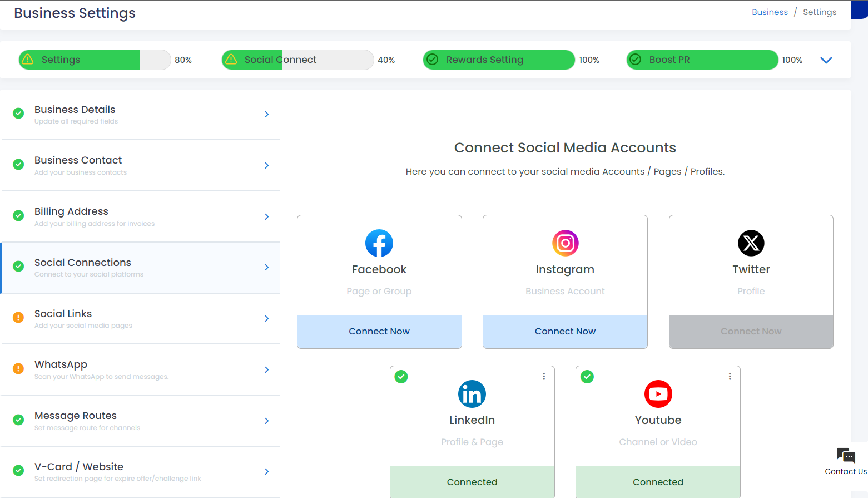
Task: Expand V-Card / Website with its arrow
Action: pyautogui.click(x=267, y=471)
